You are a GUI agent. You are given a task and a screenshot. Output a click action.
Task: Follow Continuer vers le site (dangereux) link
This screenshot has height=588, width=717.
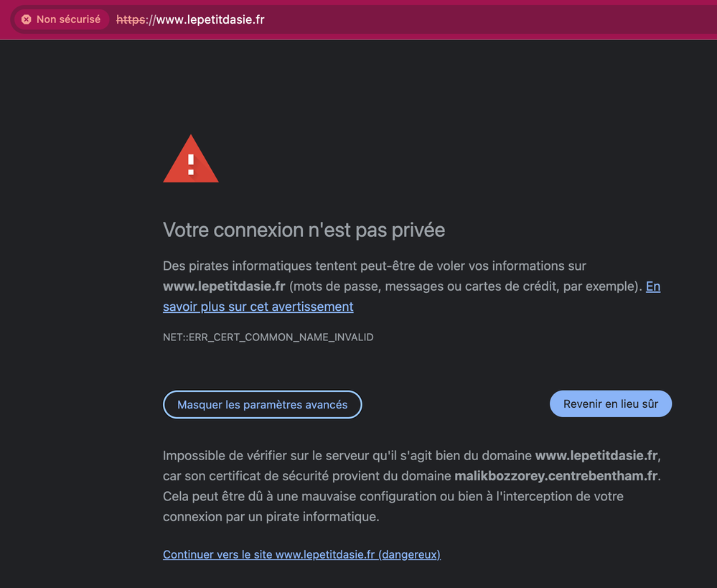pos(301,554)
